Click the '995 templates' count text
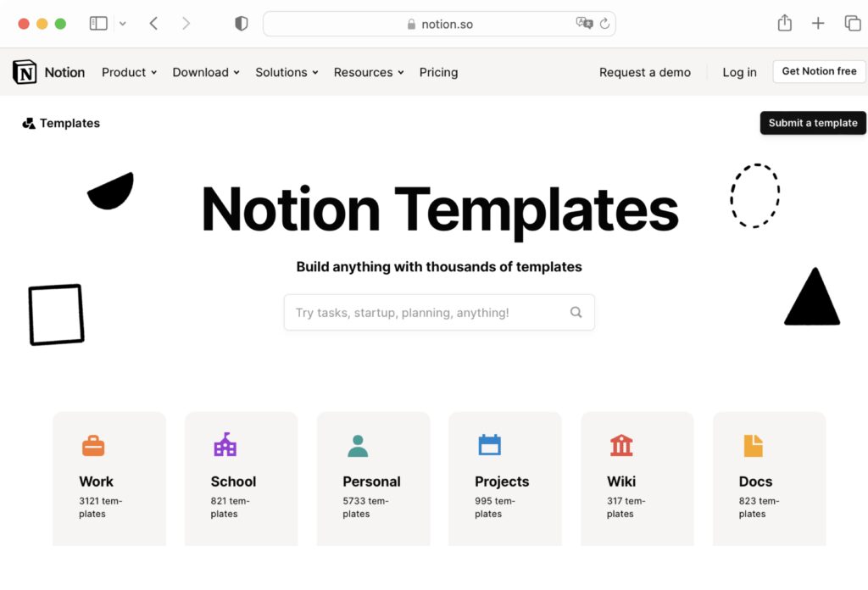This screenshot has width=868, height=590. coord(494,507)
